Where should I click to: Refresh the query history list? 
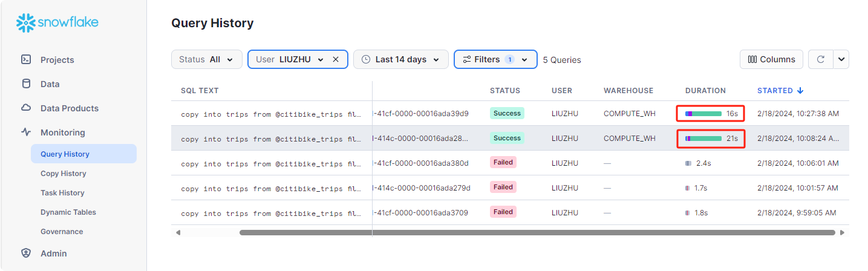pos(821,59)
